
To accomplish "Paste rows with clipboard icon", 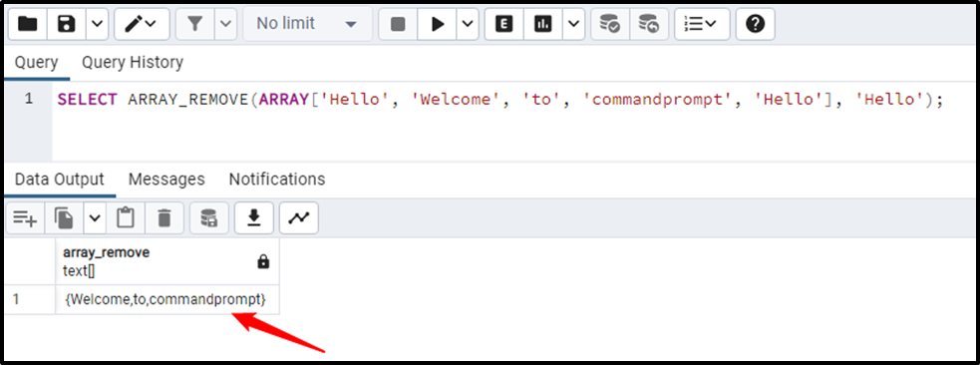I will [126, 218].
